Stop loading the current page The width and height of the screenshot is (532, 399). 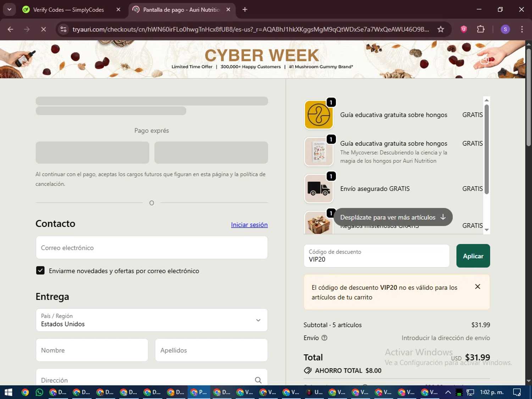pos(43,29)
